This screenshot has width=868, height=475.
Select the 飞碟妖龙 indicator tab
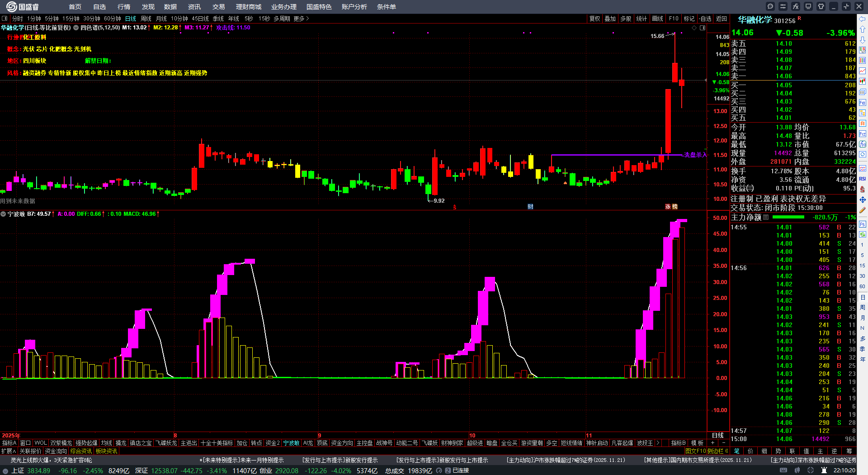tap(166, 443)
